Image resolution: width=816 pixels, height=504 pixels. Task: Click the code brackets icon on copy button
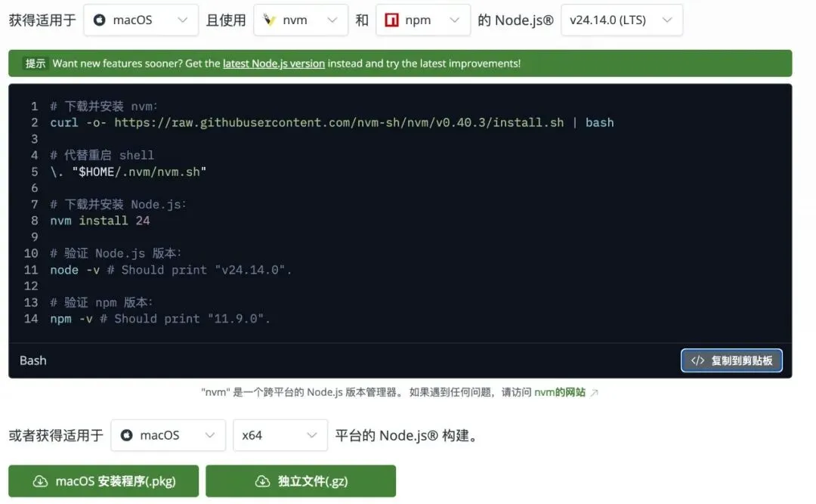[x=697, y=360]
